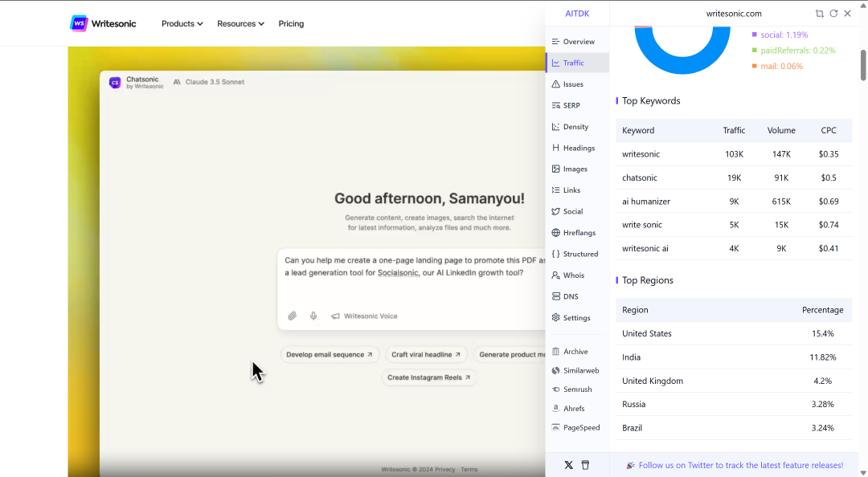The width and height of the screenshot is (868, 477).
Task: Close the AITDK panel
Action: (848, 14)
